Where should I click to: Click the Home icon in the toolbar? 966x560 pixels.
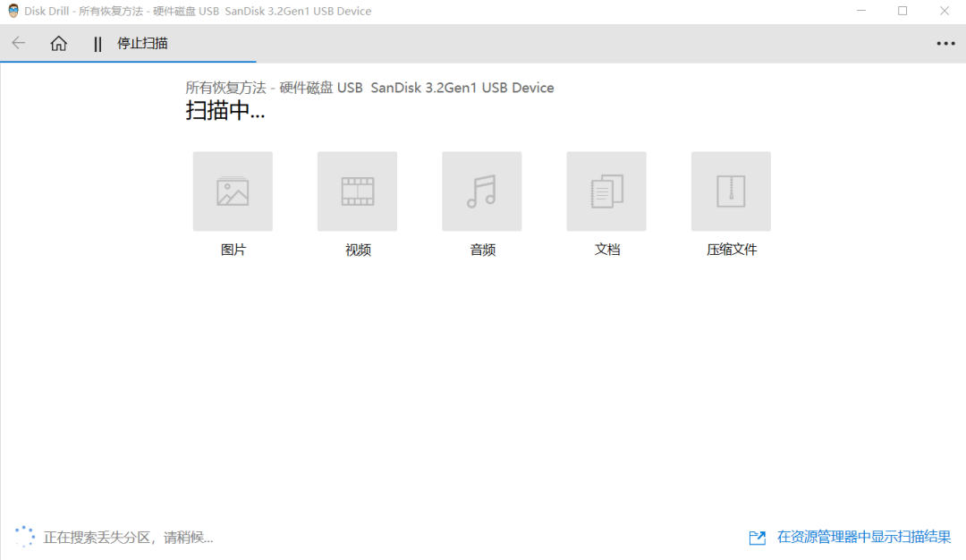pos(58,43)
